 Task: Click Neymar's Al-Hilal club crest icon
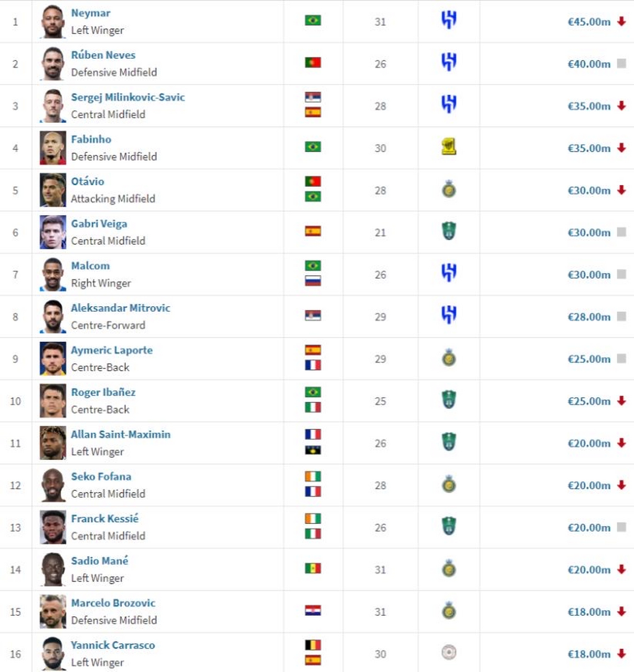coord(449,20)
